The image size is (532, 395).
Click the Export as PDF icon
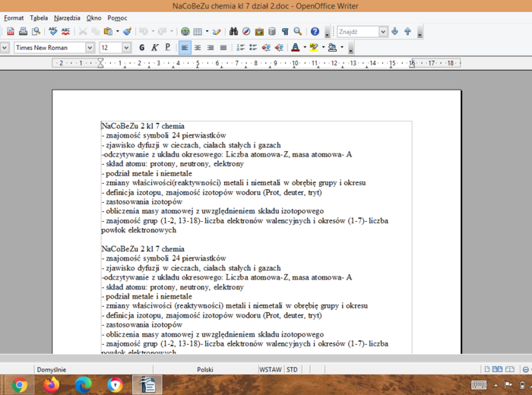(x=10, y=32)
